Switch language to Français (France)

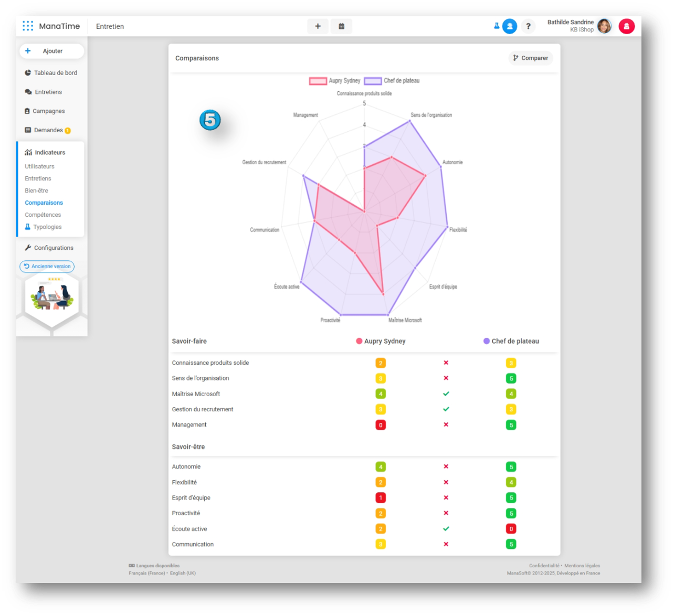146,573
